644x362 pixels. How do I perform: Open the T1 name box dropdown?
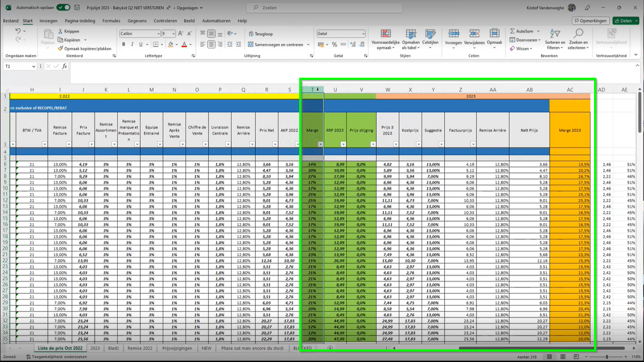[33, 66]
